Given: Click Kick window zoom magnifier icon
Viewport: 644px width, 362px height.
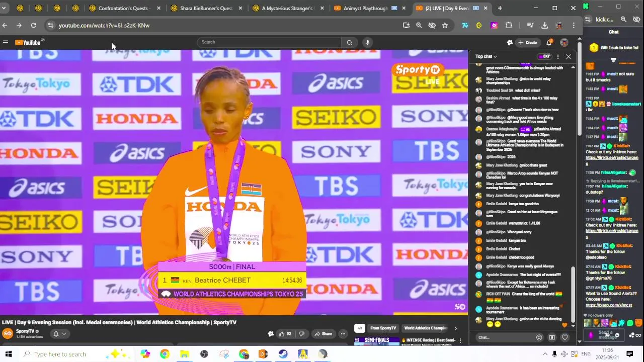Looking at the screenshot, I should point(623,19).
